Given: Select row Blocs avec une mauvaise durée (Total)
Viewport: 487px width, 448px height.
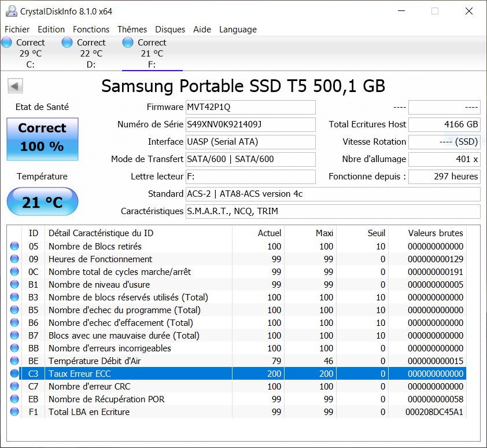Looking at the screenshot, I should (x=237, y=336).
